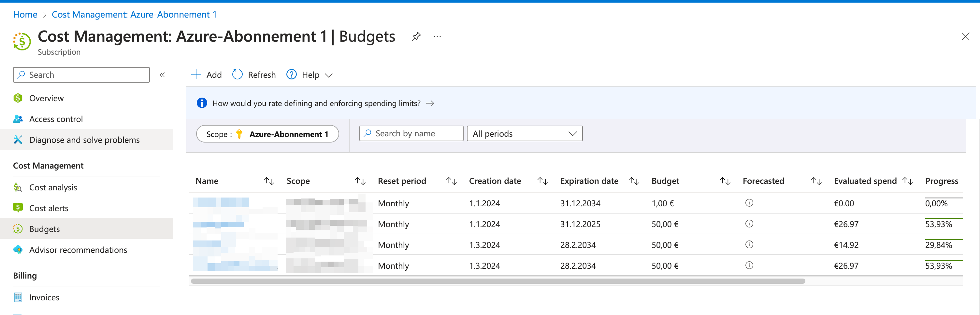Toggle sort order for Name column

point(269,181)
